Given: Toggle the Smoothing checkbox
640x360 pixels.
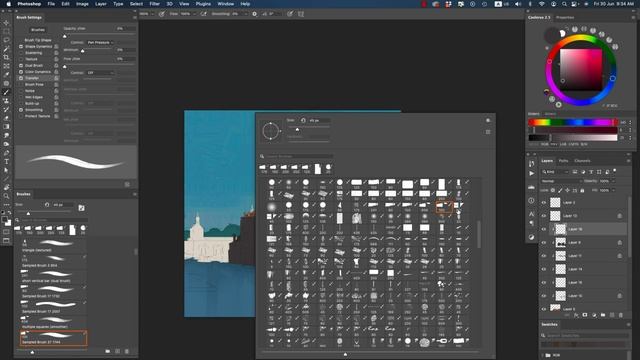Looking at the screenshot, I should pyautogui.click(x=21, y=110).
